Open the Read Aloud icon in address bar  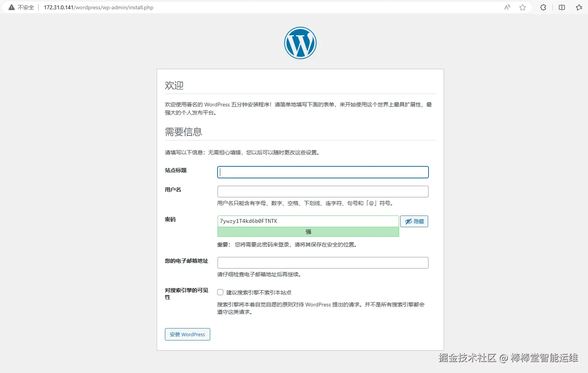(x=507, y=7)
